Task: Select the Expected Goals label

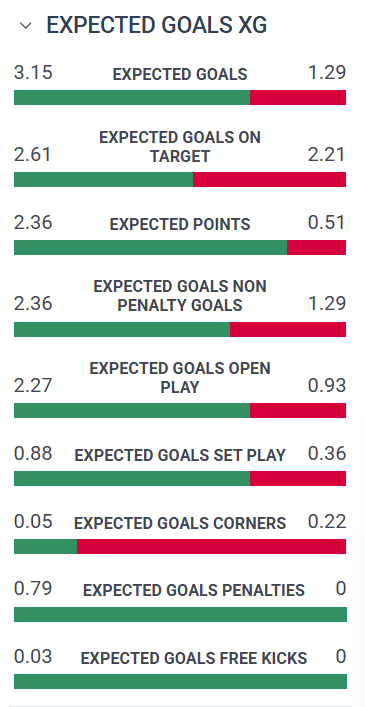Action: [x=180, y=74]
